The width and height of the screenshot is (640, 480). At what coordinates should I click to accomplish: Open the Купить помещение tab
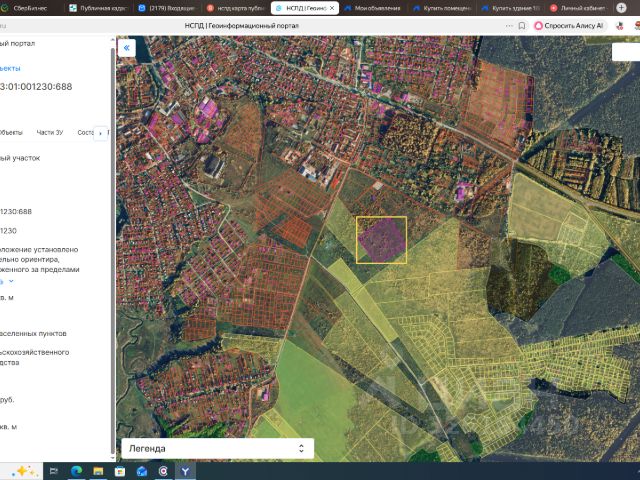[442, 8]
